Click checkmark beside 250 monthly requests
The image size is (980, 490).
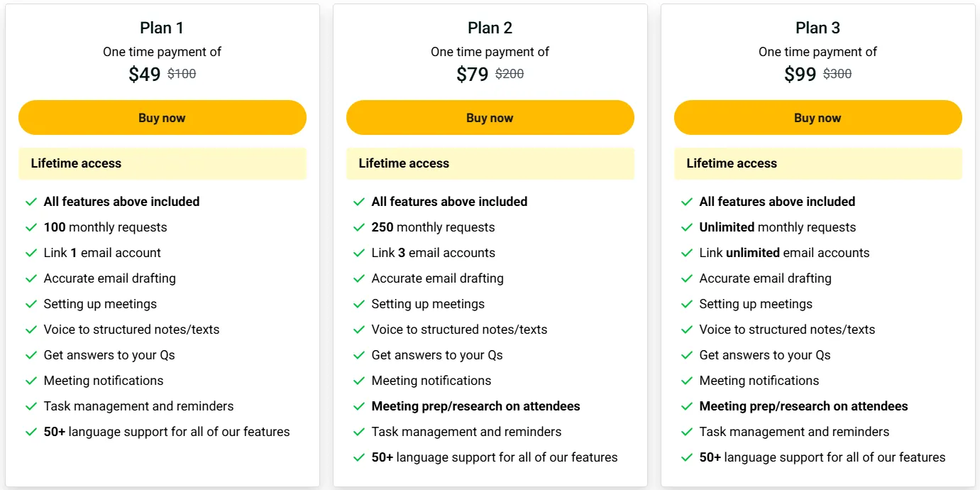359,227
